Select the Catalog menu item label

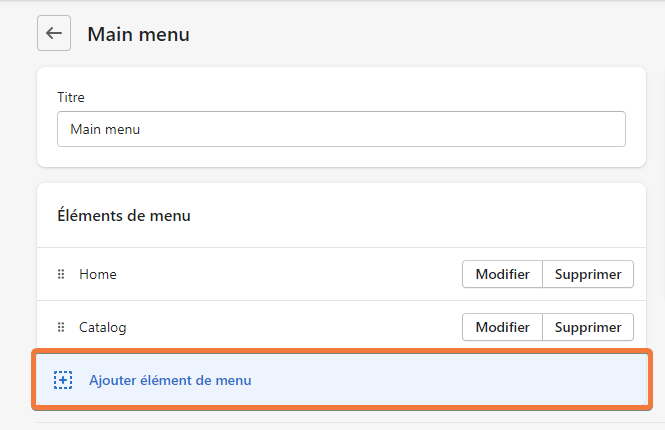103,327
